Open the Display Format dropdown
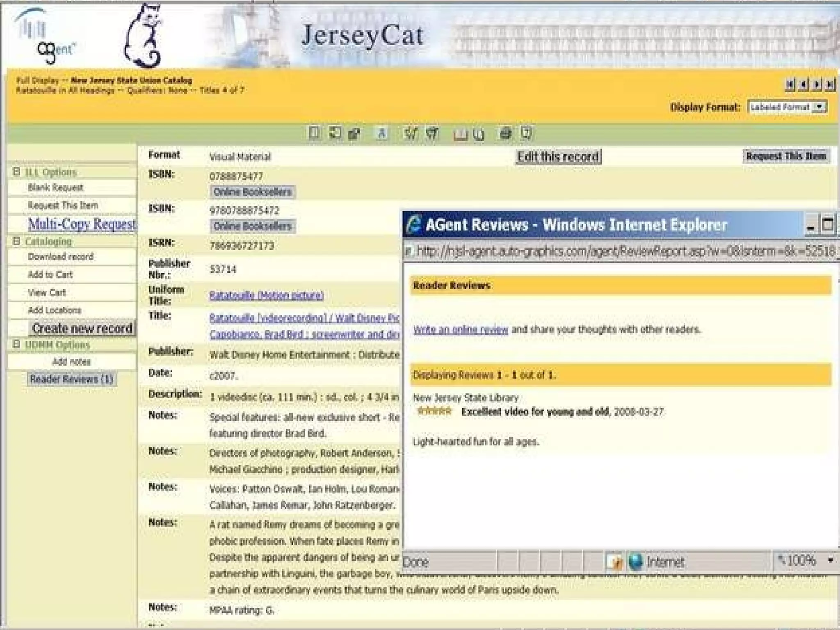Viewport: 840px width, 630px height. [819, 107]
